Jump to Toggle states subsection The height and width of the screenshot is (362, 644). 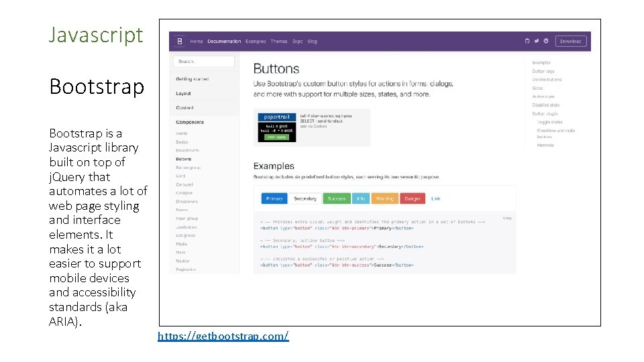tap(549, 122)
